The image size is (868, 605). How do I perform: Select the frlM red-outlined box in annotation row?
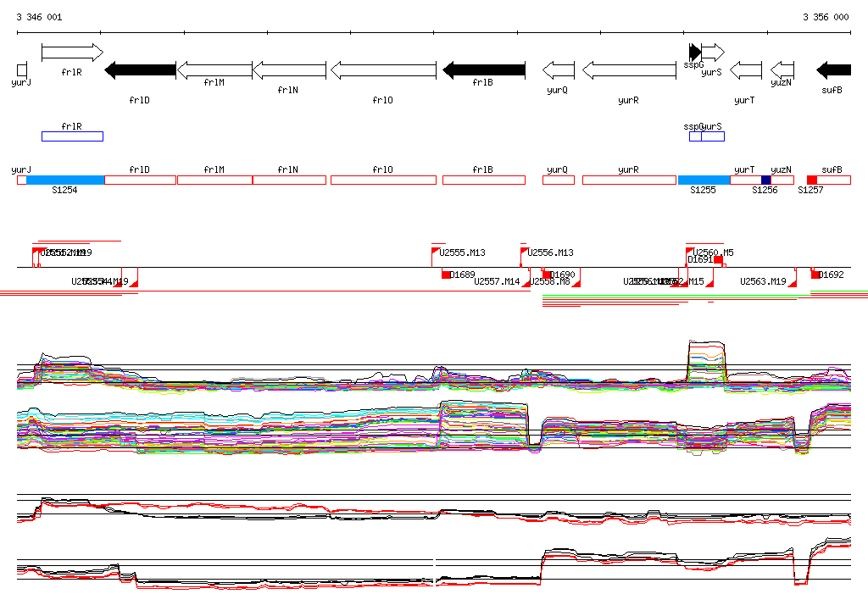click(214, 180)
